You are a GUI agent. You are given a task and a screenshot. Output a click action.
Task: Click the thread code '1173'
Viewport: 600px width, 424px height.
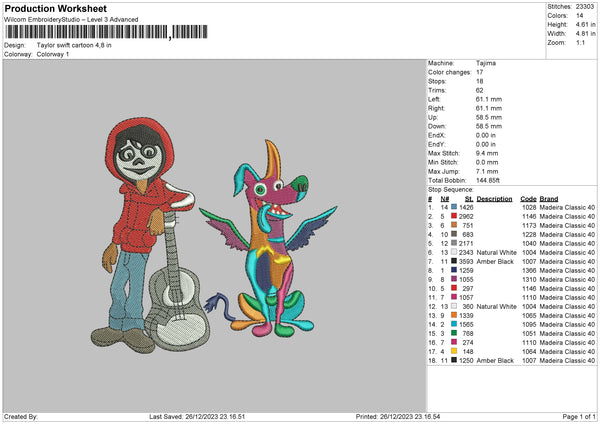529,225
